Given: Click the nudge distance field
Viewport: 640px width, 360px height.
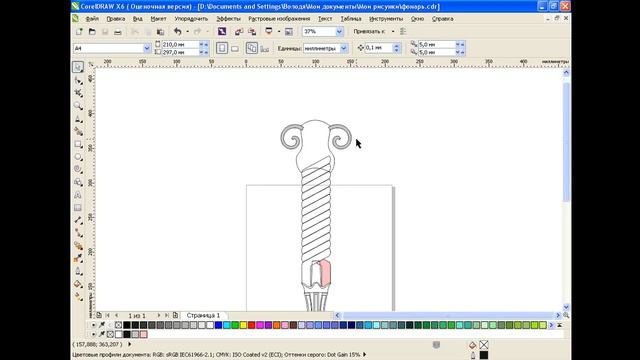Looking at the screenshot, I should tap(378, 48).
